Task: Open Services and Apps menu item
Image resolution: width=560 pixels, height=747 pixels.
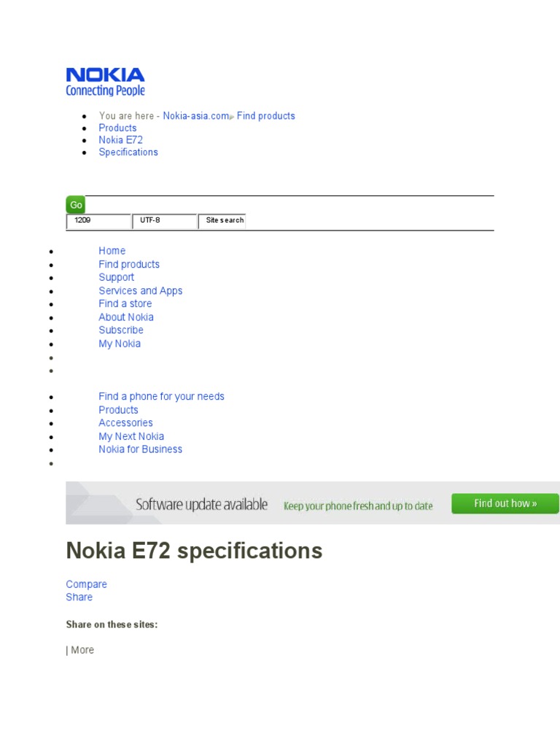Action: pyautogui.click(x=141, y=290)
